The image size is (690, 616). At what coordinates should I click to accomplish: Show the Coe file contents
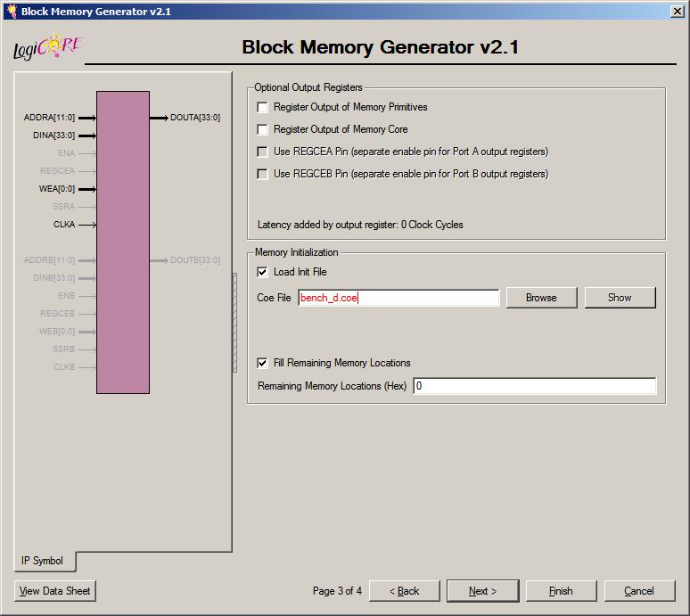point(620,298)
